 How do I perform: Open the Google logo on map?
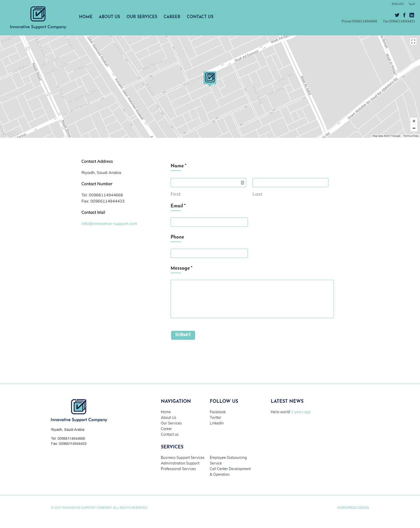tap(9, 134)
